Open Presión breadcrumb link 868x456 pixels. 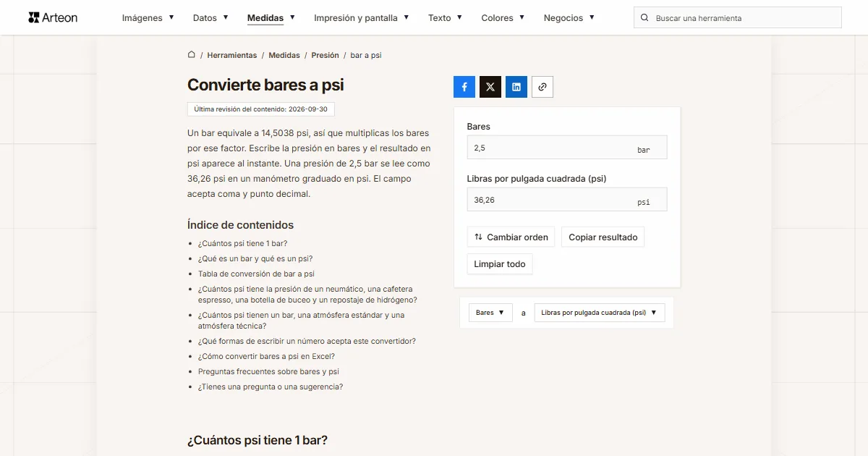click(x=325, y=55)
